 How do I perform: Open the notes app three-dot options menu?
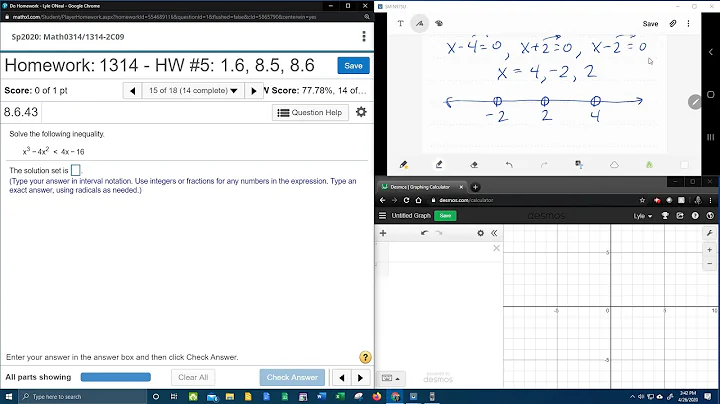[688, 23]
